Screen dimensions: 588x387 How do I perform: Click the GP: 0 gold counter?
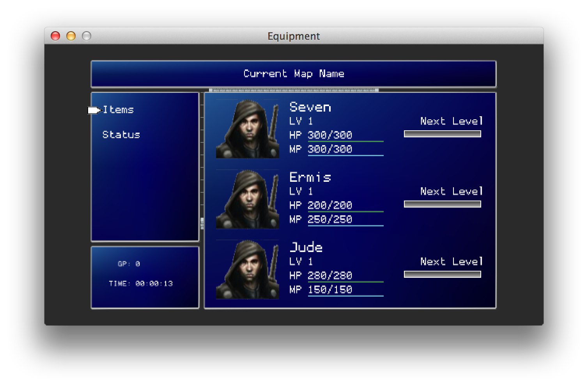click(x=129, y=264)
